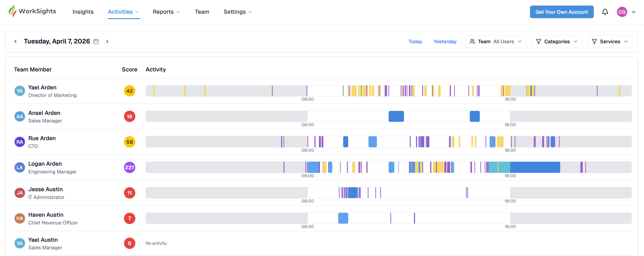This screenshot has height=256, width=644.
Task: Go to previous day arrow
Action: click(x=16, y=41)
